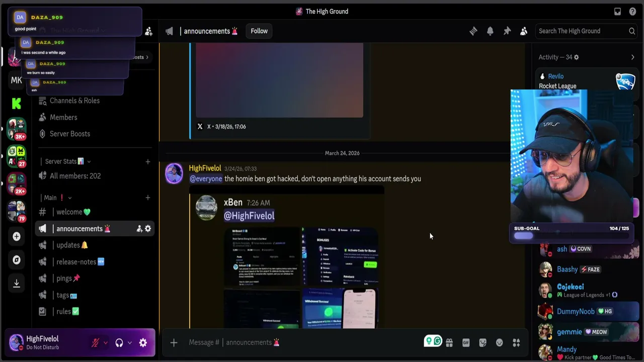The width and height of the screenshot is (644, 362).
Task: Open microphone input options dropdown
Action: click(106, 343)
